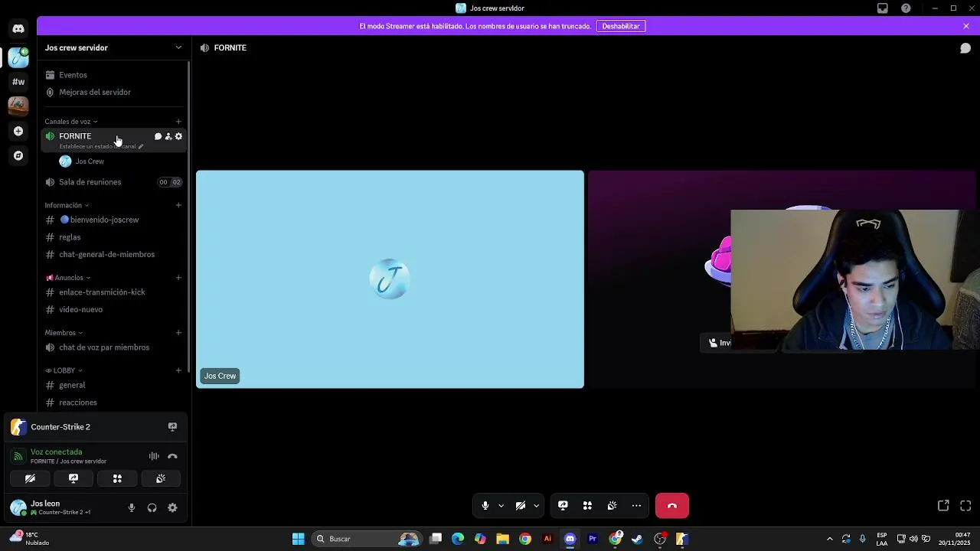The height and width of the screenshot is (551, 980).
Task: Open microphone device options chevron
Action: pyautogui.click(x=501, y=506)
